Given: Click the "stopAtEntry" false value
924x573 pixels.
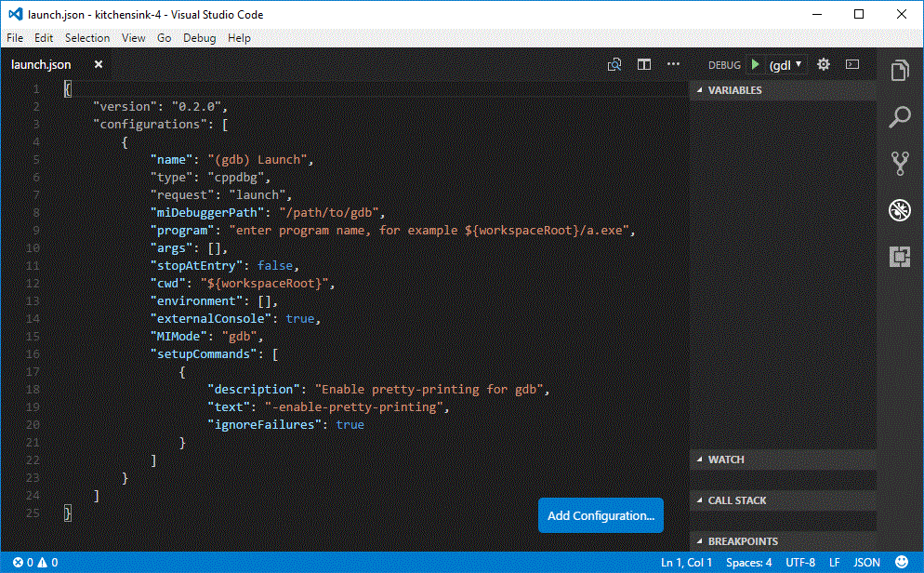Looking at the screenshot, I should 274,266.
